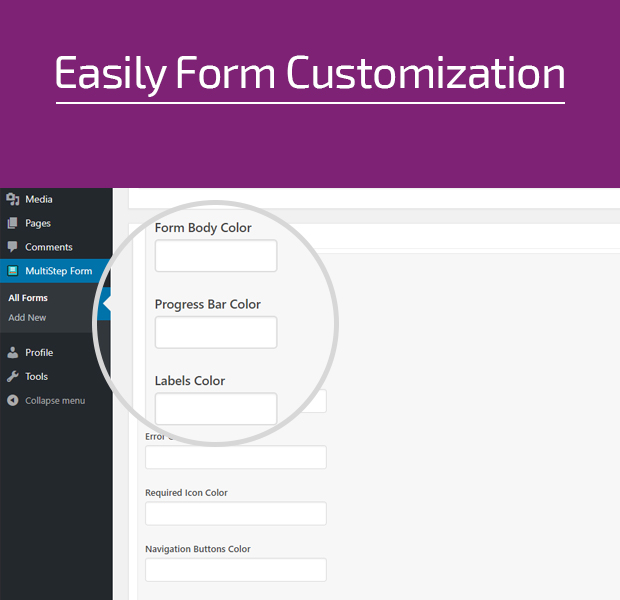Focus the Labels Color field

click(x=216, y=409)
